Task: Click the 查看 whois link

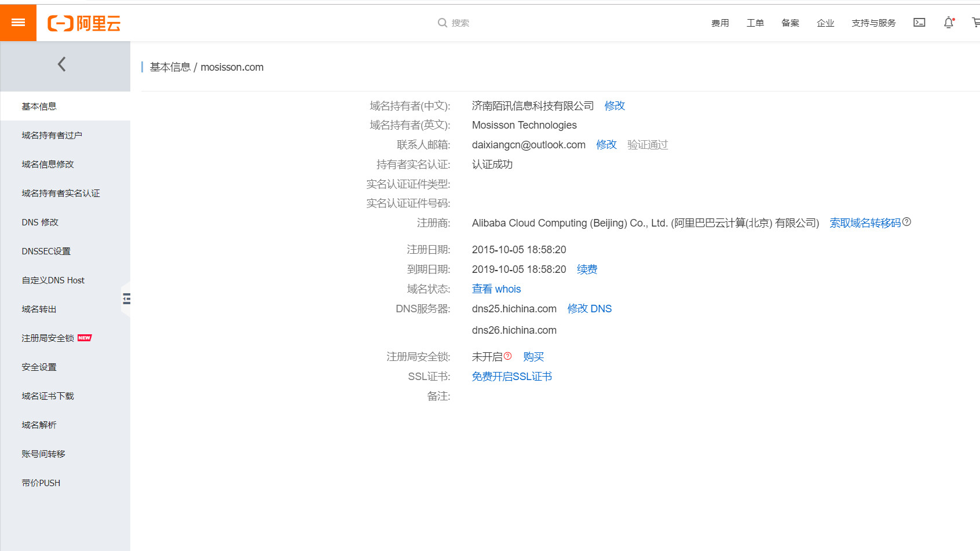Action: click(x=496, y=289)
